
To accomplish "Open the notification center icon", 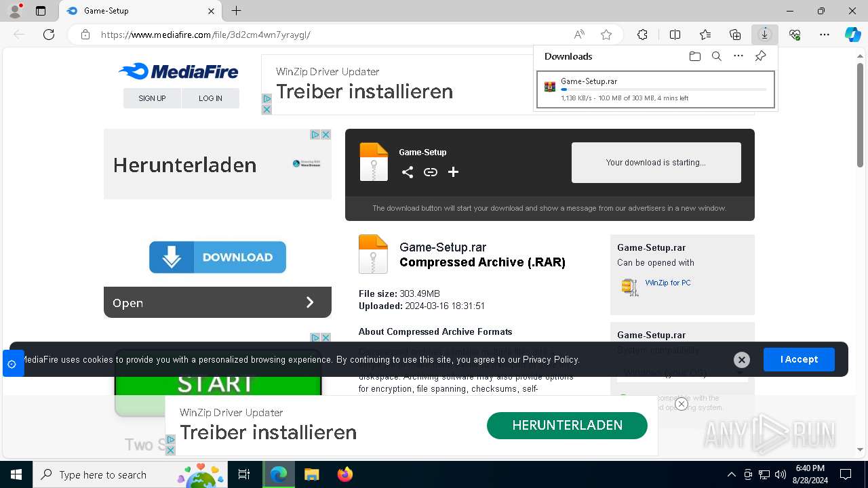I will (846, 474).
